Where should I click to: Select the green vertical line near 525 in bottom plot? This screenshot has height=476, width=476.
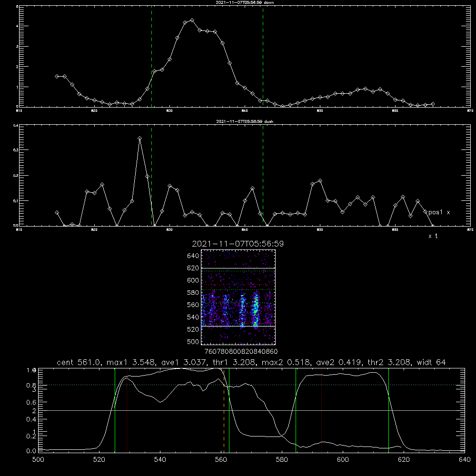point(115,410)
